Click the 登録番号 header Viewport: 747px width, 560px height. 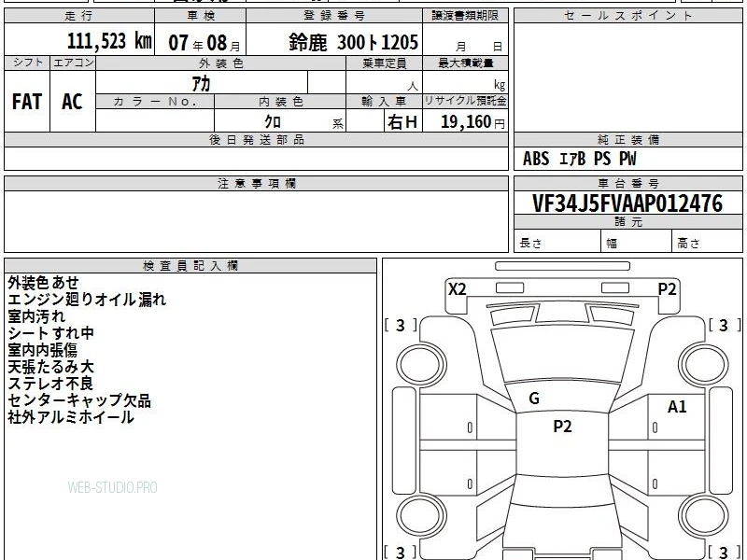(334, 16)
